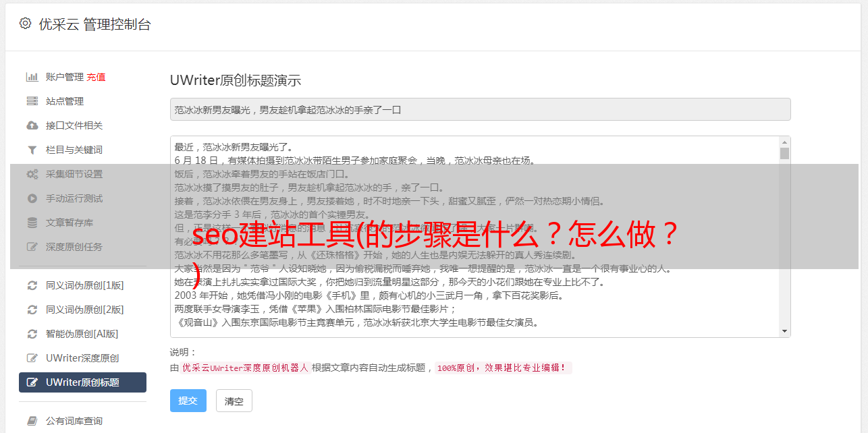
Task: Click the book icon for 公有词库查询
Action: click(x=32, y=421)
